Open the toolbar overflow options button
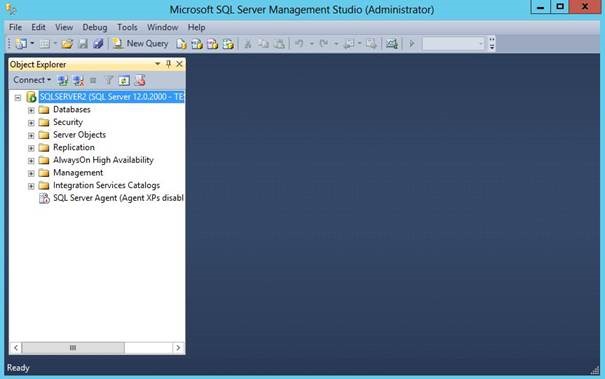Viewport: 605px width, 379px height. point(492,44)
